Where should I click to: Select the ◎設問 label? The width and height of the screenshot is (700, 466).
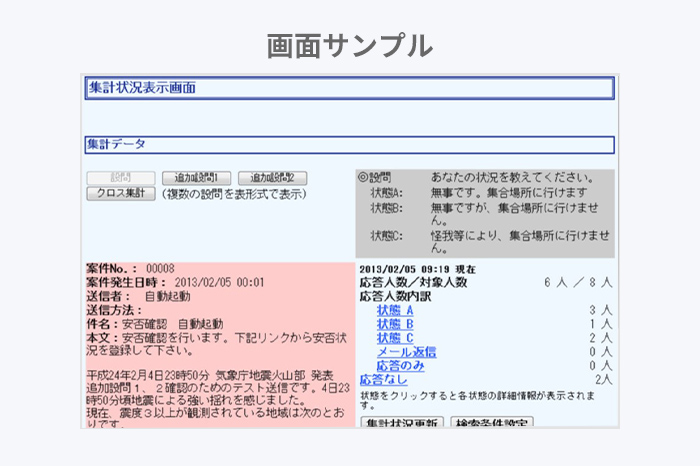click(374, 178)
